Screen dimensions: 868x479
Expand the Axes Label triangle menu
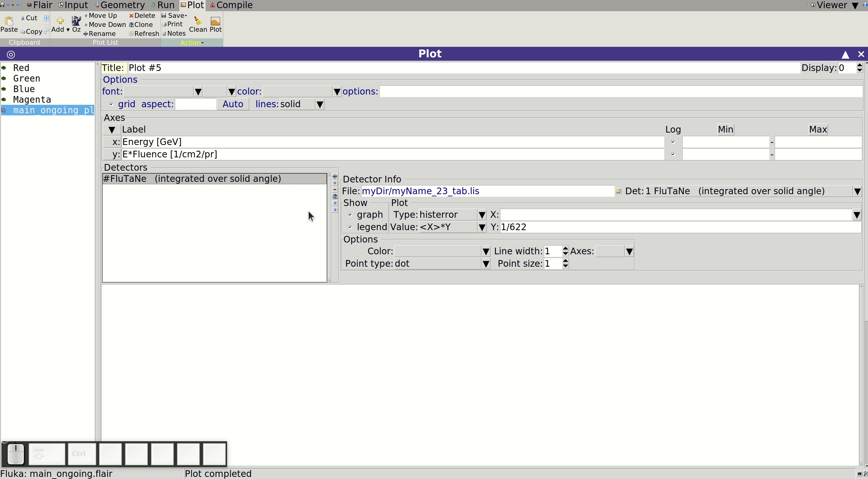coord(112,130)
